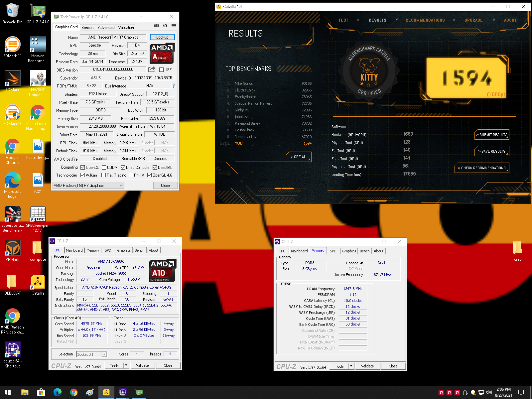Toggle the OpenGL 4.6 checkbox
The image size is (532, 399).
pyautogui.click(x=149, y=175)
